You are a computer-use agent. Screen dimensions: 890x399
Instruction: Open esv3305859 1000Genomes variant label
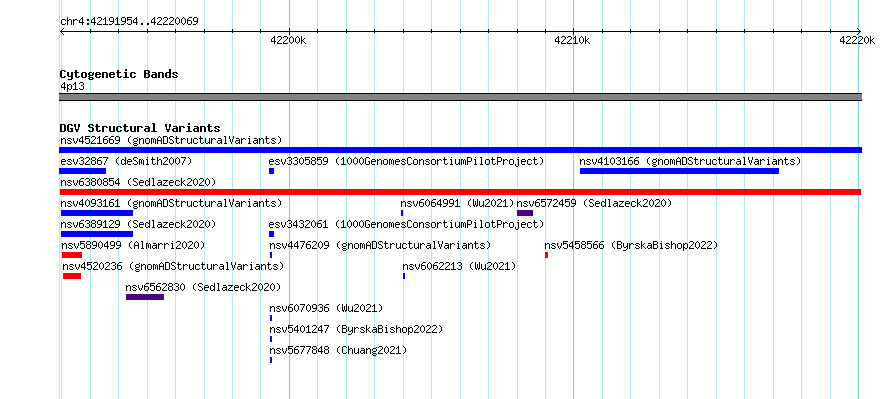click(x=406, y=161)
